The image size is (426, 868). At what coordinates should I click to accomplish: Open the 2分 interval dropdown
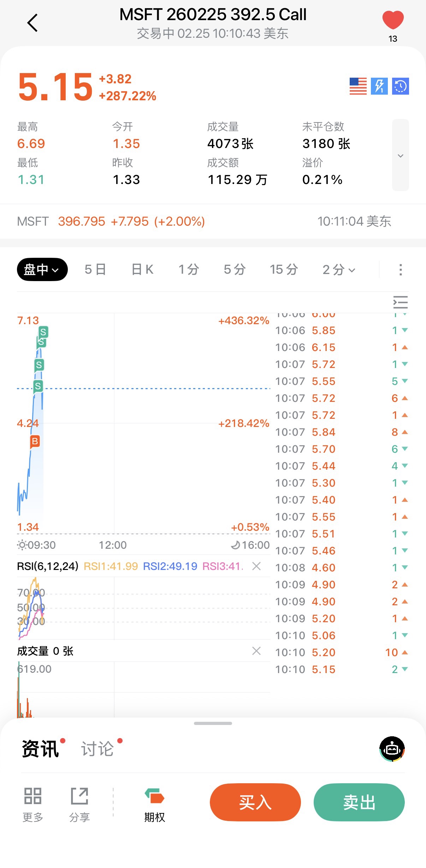338,269
